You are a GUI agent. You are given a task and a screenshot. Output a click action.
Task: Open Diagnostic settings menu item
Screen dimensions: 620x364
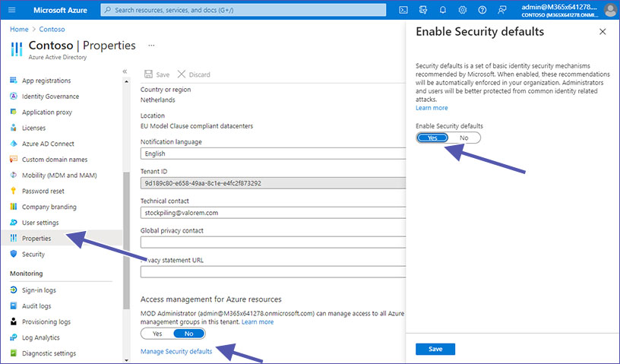(x=49, y=353)
